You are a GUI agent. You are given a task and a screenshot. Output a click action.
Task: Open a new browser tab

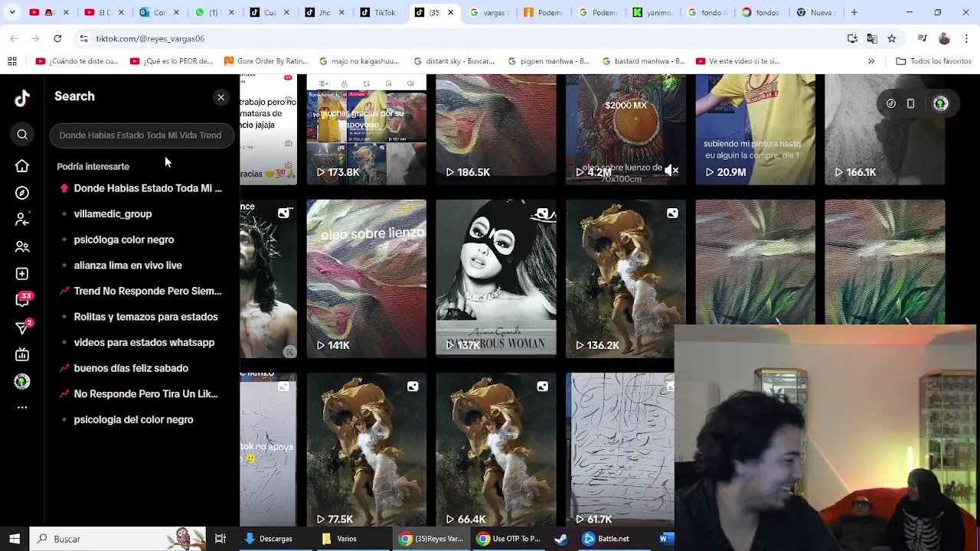pyautogui.click(x=854, y=12)
